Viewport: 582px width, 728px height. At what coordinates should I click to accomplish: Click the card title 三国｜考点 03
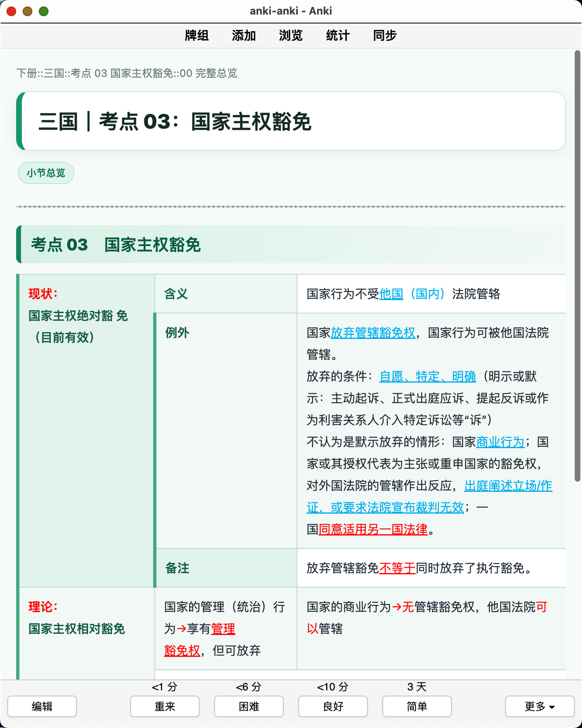click(175, 122)
